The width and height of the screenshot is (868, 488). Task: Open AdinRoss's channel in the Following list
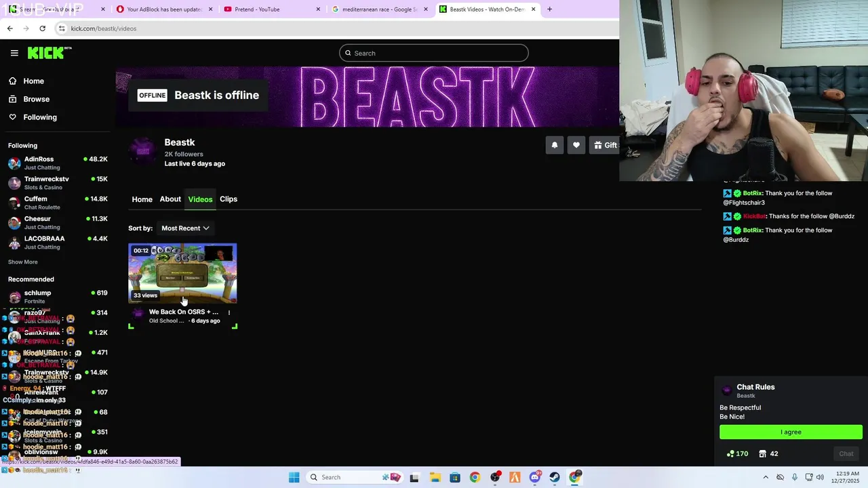coord(58,163)
